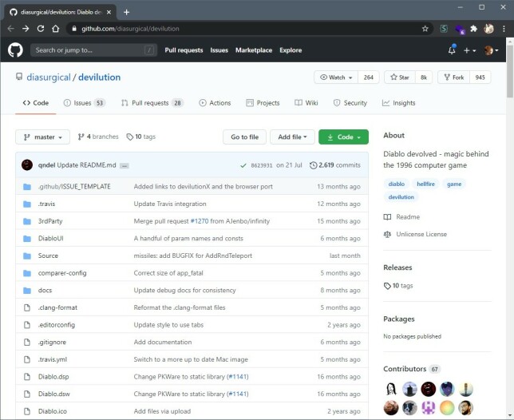Click the docs folder icon
514x420 pixels.
point(27,291)
